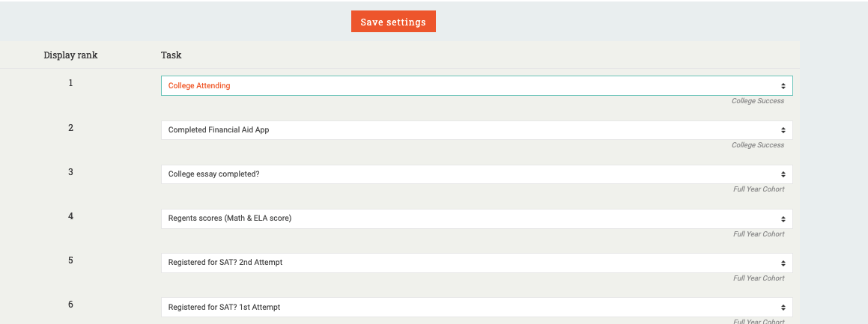Select display rank number 2

70,127
